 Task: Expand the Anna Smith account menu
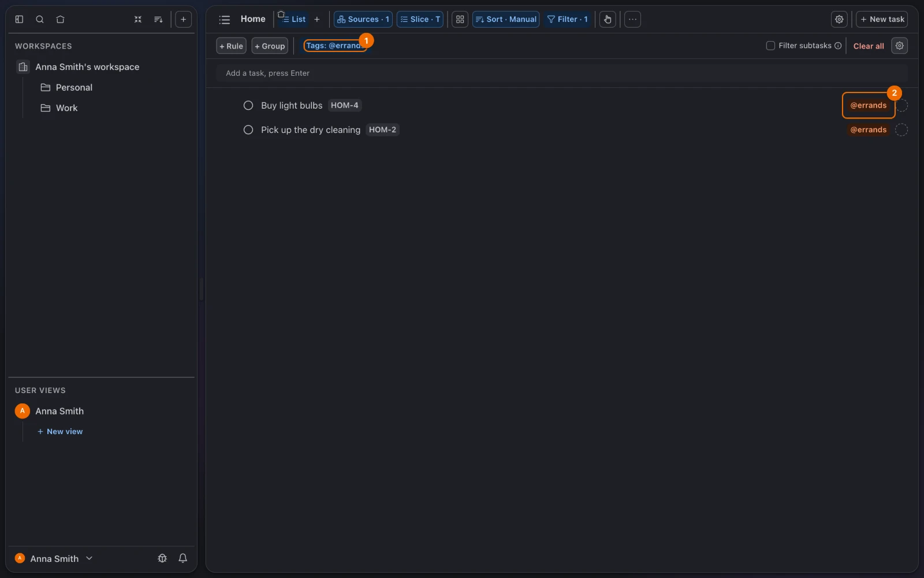(54, 558)
